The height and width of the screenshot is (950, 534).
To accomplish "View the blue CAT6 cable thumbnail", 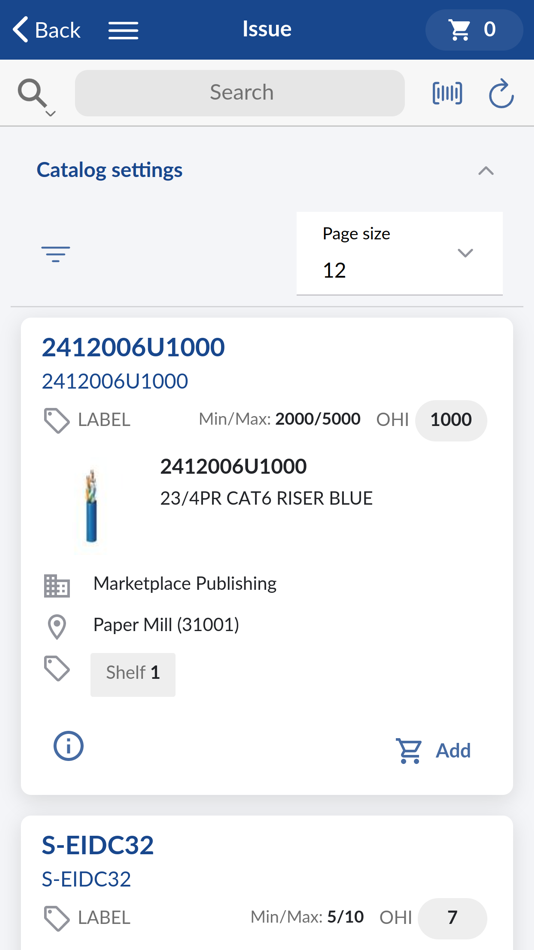I will click(x=92, y=508).
